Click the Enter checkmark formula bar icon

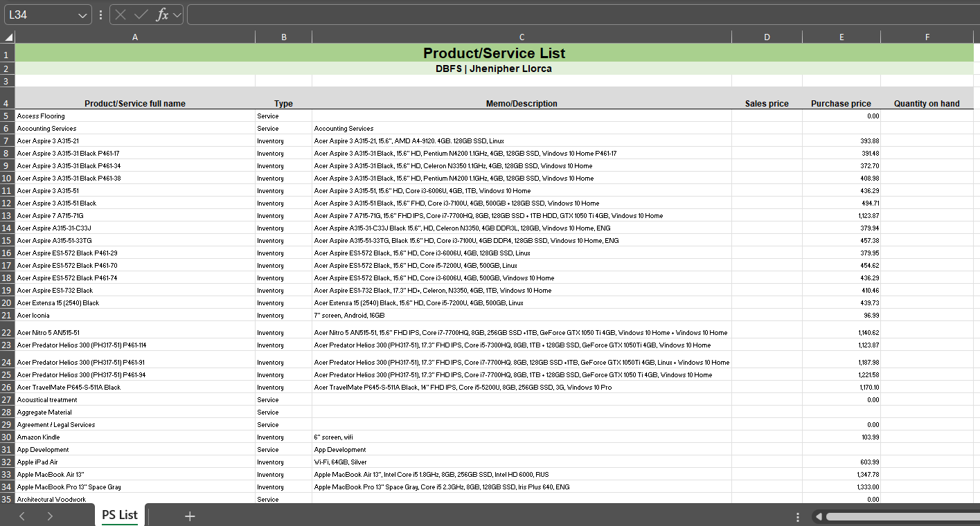[x=141, y=15]
